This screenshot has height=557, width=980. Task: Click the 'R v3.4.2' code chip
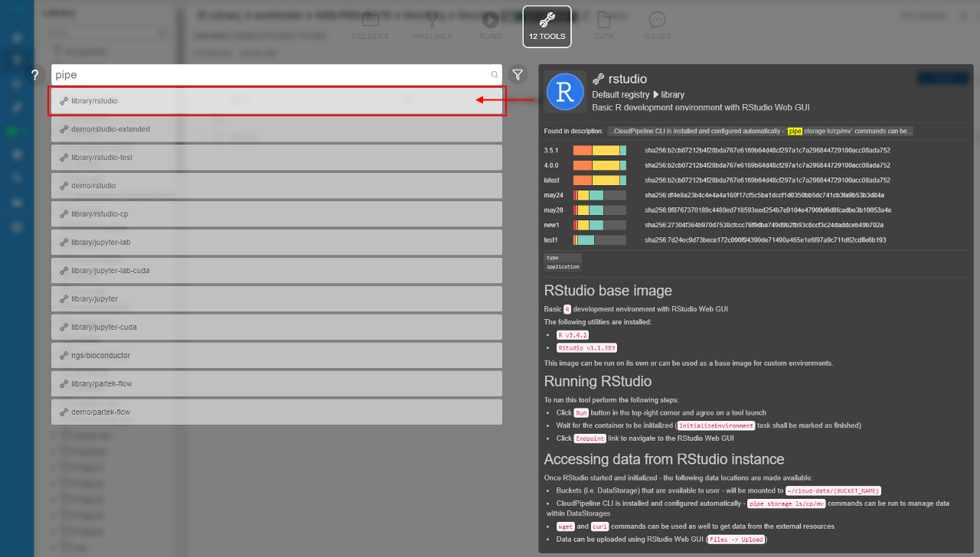pos(572,335)
